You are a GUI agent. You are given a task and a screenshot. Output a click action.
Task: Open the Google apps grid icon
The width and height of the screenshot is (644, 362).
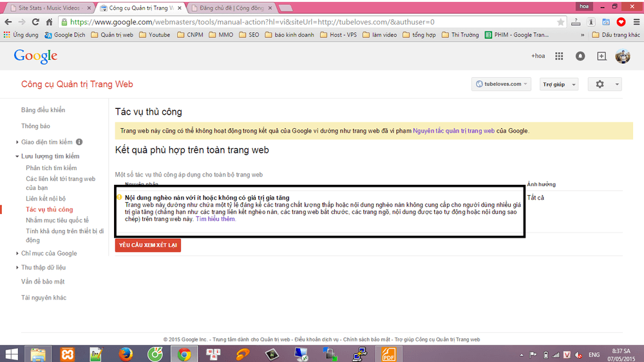[559, 56]
